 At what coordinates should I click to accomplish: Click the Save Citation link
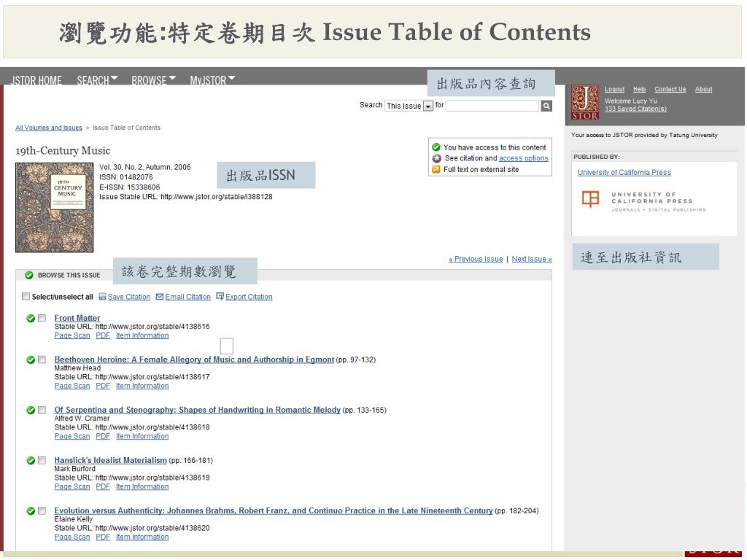[x=128, y=297]
